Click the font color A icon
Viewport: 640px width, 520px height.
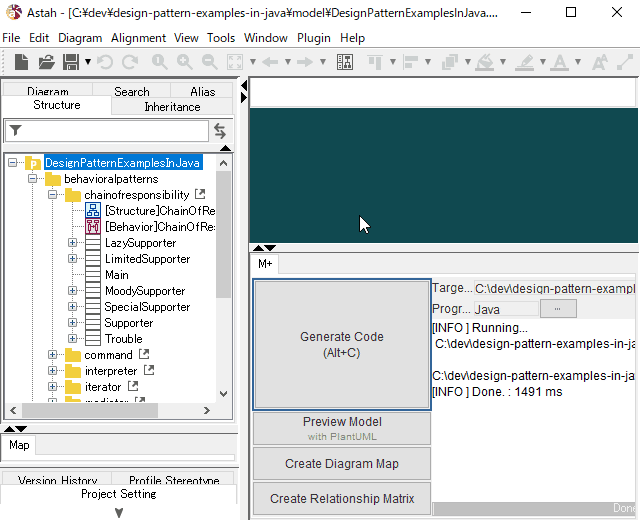560,62
